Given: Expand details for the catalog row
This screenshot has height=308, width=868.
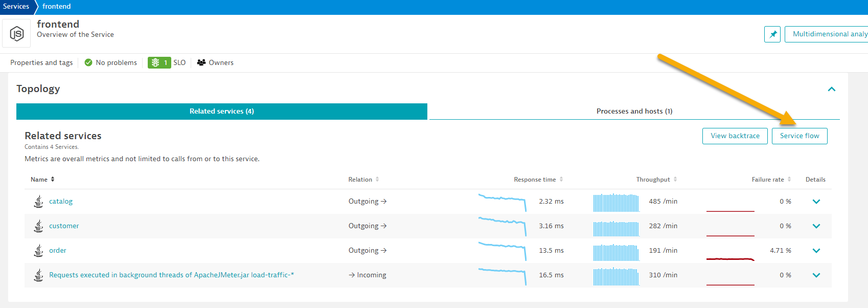Looking at the screenshot, I should coord(816,202).
